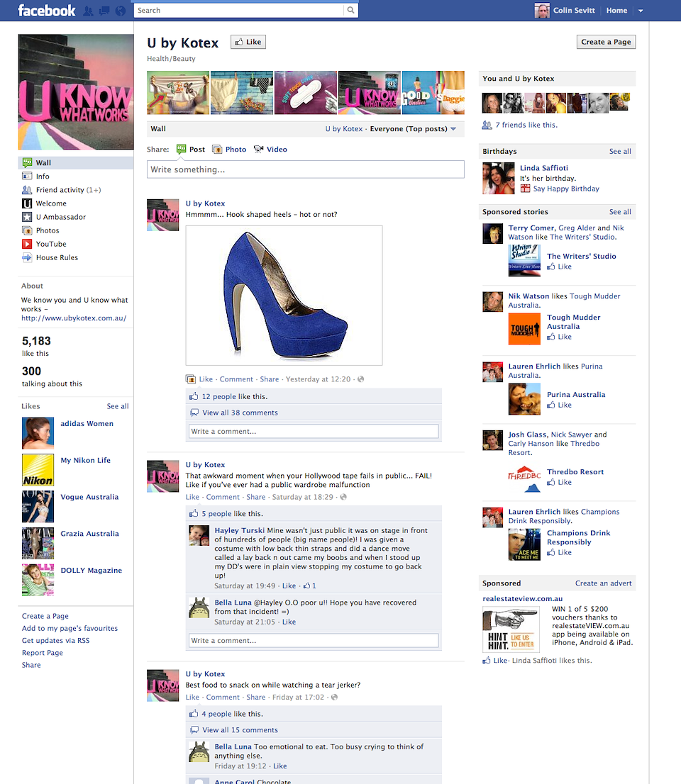The width and height of the screenshot is (681, 784).
Task: Select the Video share option
Action: coord(270,149)
